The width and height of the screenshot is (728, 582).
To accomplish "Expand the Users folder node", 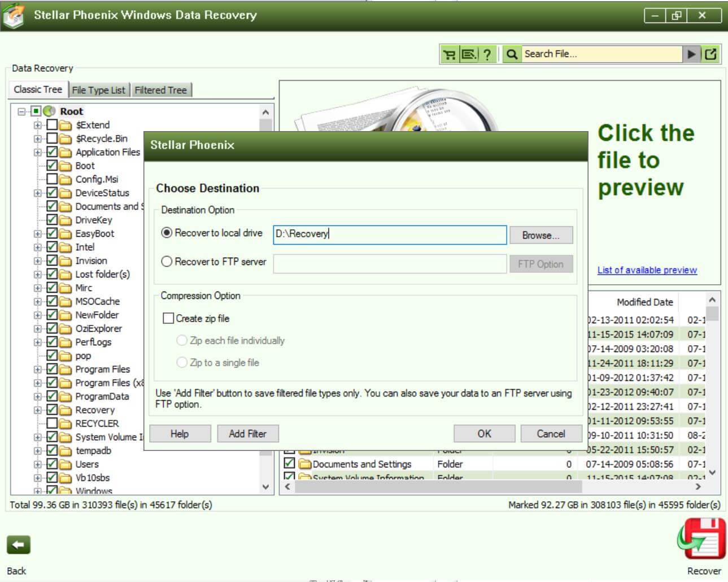I will click(37, 464).
